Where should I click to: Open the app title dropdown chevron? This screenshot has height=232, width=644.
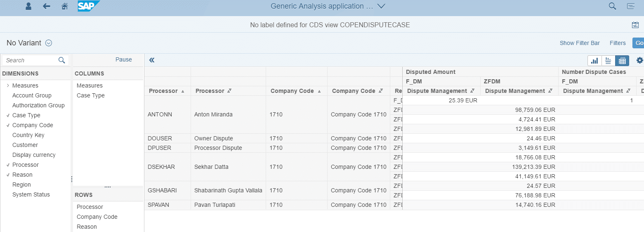pos(381,6)
